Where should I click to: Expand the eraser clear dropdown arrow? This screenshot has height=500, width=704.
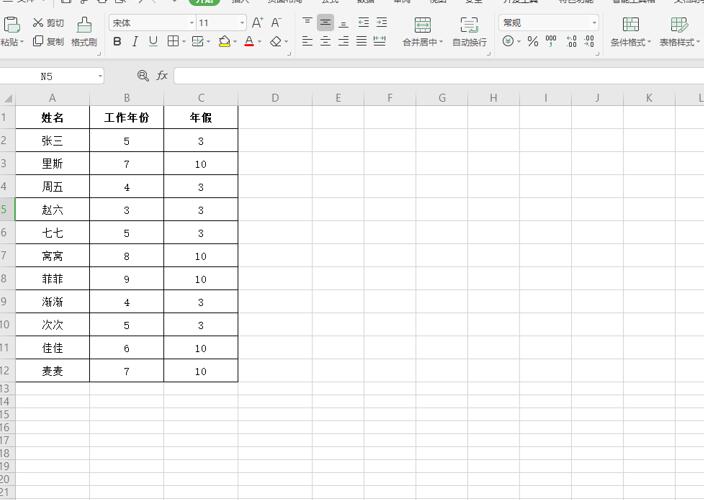pyautogui.click(x=286, y=42)
